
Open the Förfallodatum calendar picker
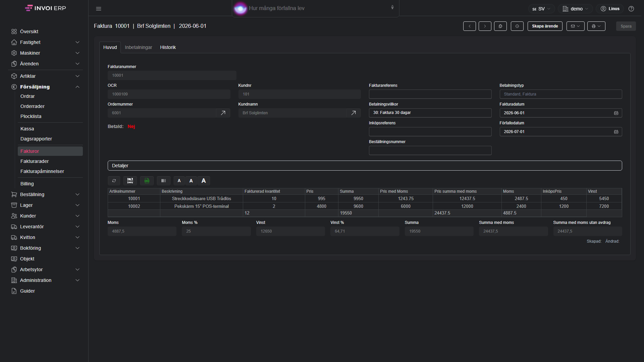[616, 132]
